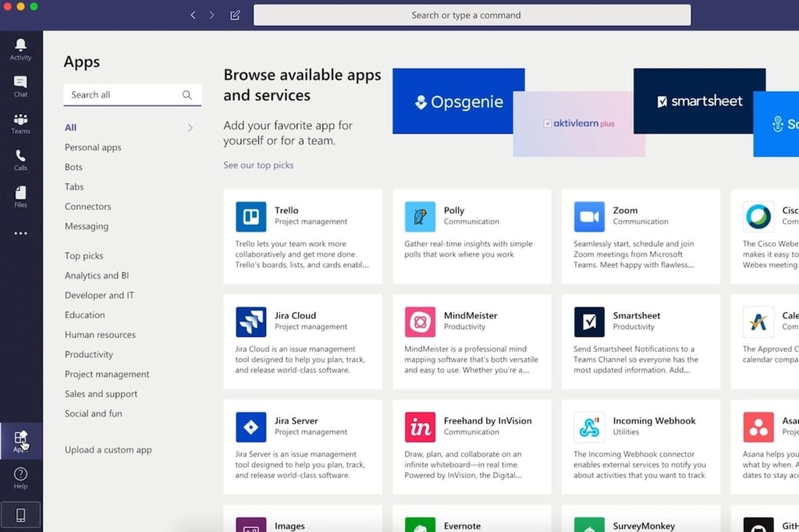Open Productivity category in left list
Viewport: 799px width, 532px height.
pyautogui.click(x=89, y=355)
